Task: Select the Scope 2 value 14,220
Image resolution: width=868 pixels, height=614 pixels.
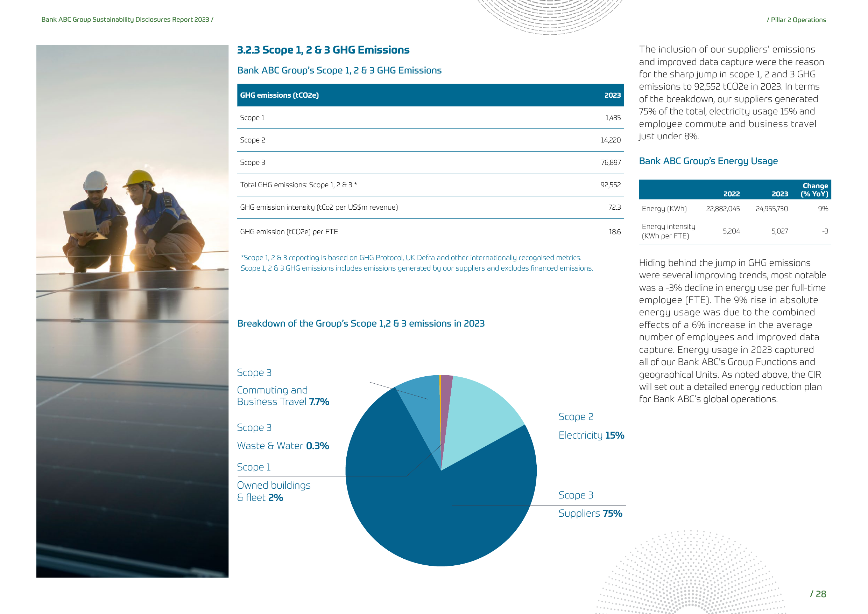Action: click(x=611, y=140)
